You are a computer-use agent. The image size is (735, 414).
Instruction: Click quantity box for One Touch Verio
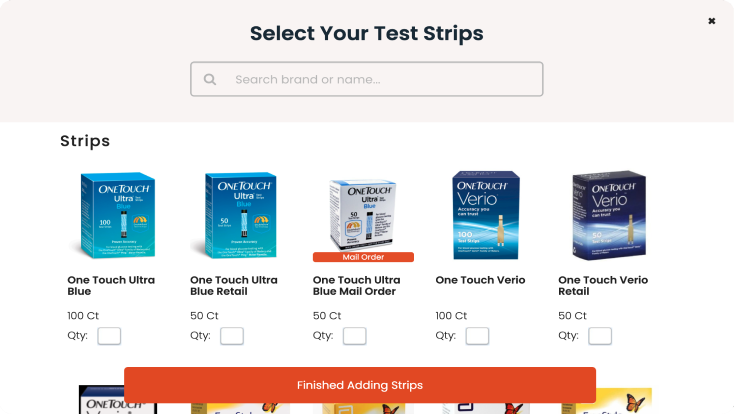[x=478, y=336]
